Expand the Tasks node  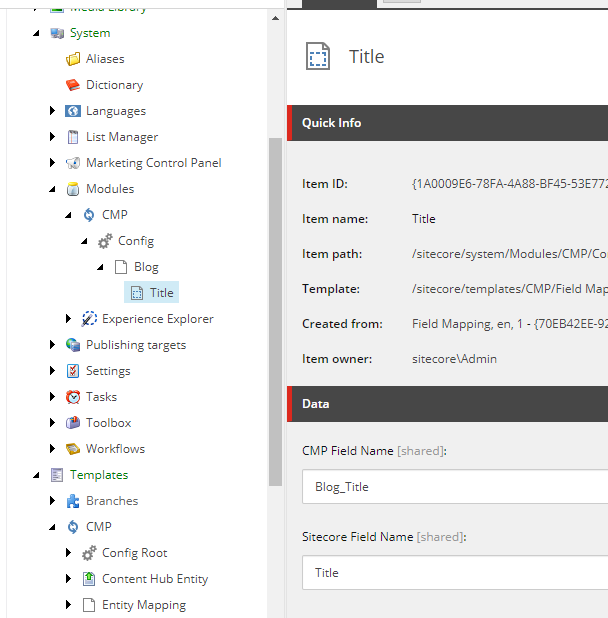click(x=52, y=397)
